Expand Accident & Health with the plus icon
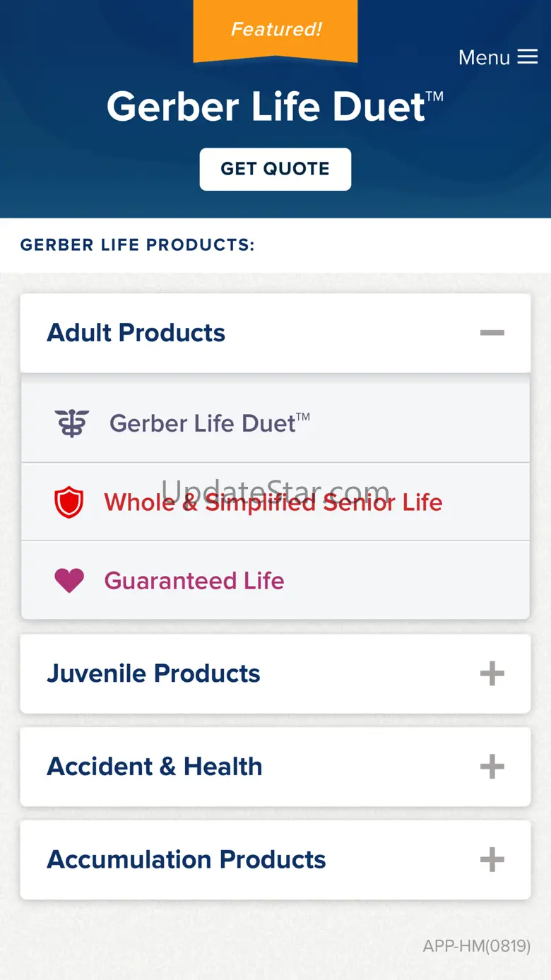 click(x=492, y=767)
